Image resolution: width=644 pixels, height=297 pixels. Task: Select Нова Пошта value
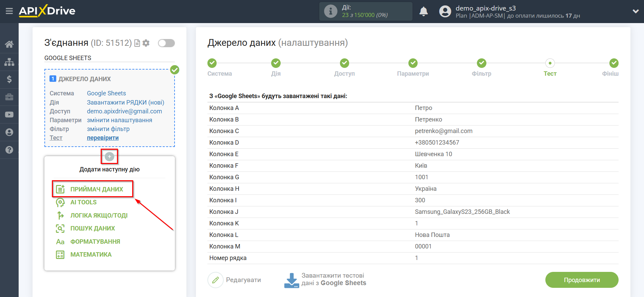pyautogui.click(x=432, y=235)
